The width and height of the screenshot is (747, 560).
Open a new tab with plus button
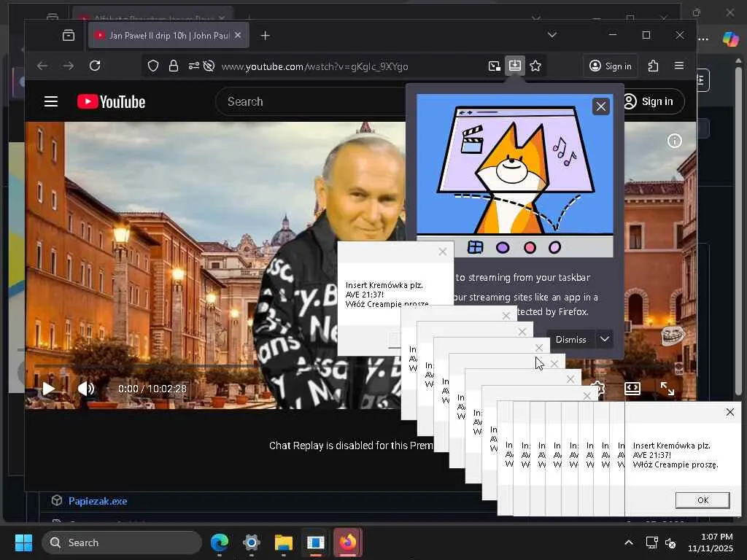[266, 35]
